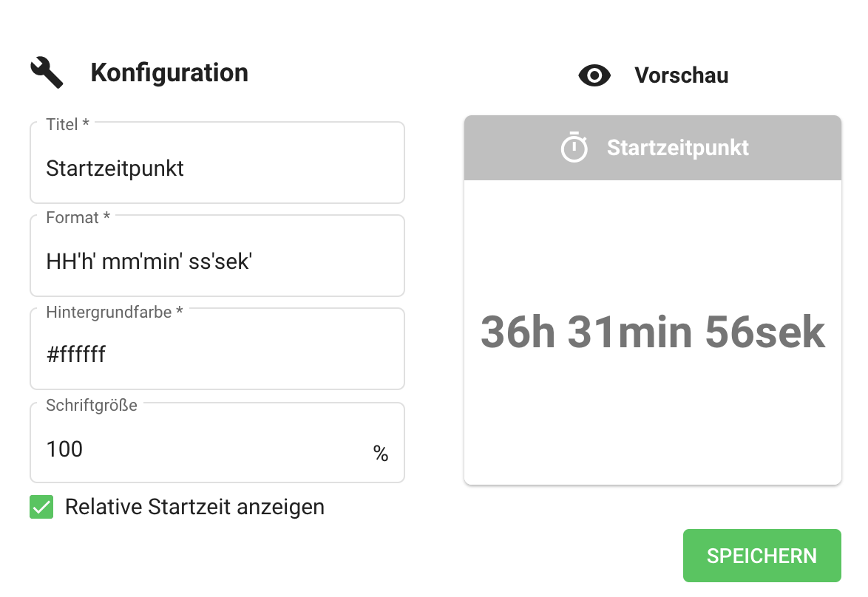868x597 pixels.
Task: Toggle the Relative Startzeit anzeigen checkbox
Action: point(41,507)
